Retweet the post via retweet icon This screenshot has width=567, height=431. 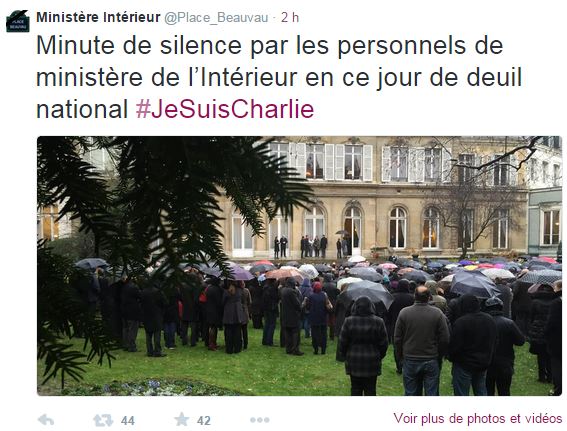pos(103,420)
